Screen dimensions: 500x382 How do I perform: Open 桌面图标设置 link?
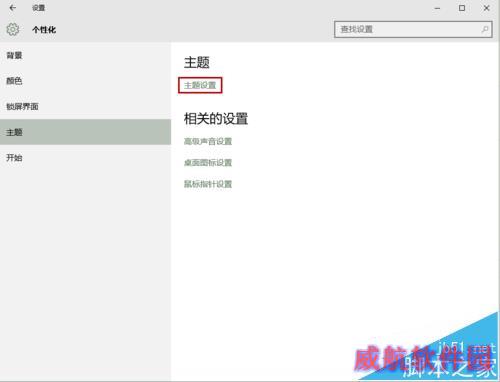coord(208,163)
